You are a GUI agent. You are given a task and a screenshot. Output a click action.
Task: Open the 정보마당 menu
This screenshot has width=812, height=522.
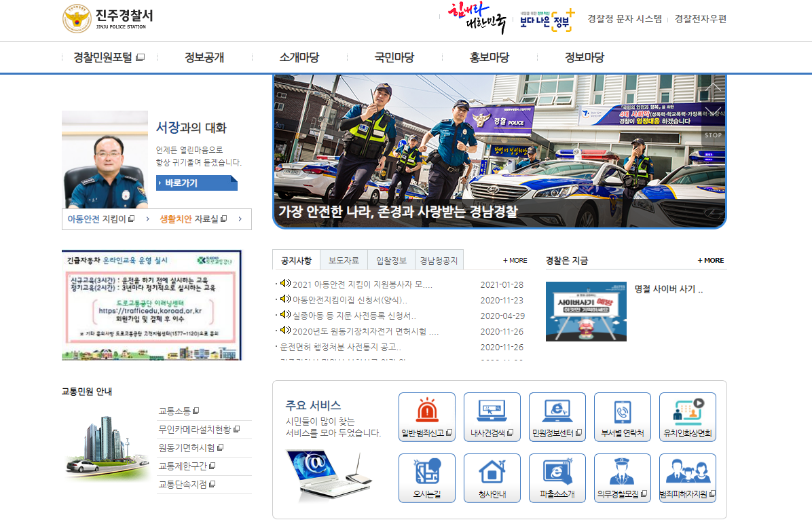click(x=585, y=58)
